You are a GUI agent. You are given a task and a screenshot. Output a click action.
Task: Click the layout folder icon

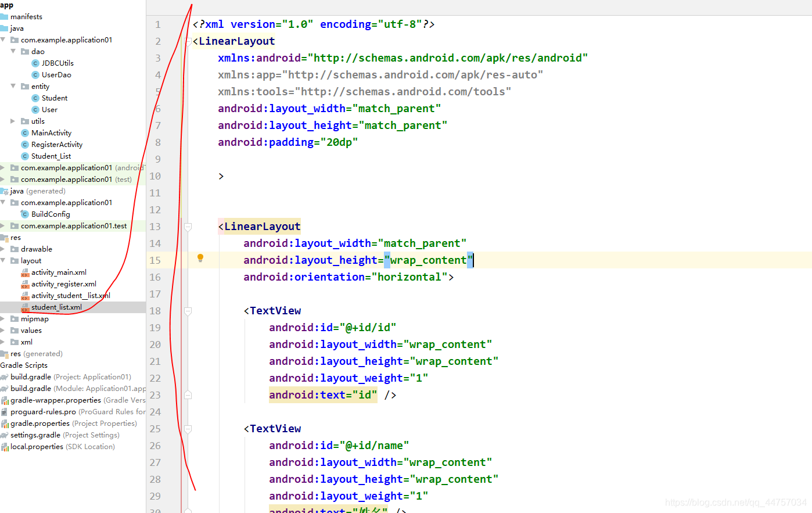[15, 261]
